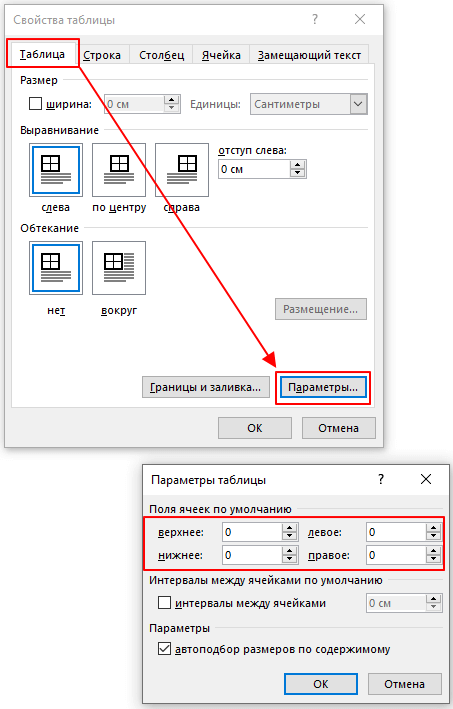This screenshot has width=453, height=709.
Task: Click the 'Параметры...' button
Action: pos(323,388)
